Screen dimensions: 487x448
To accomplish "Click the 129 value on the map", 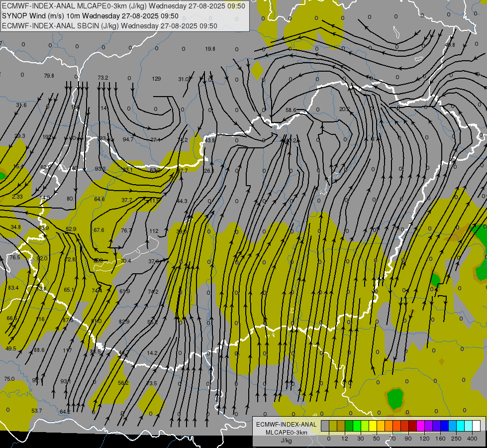I will point(156,79).
